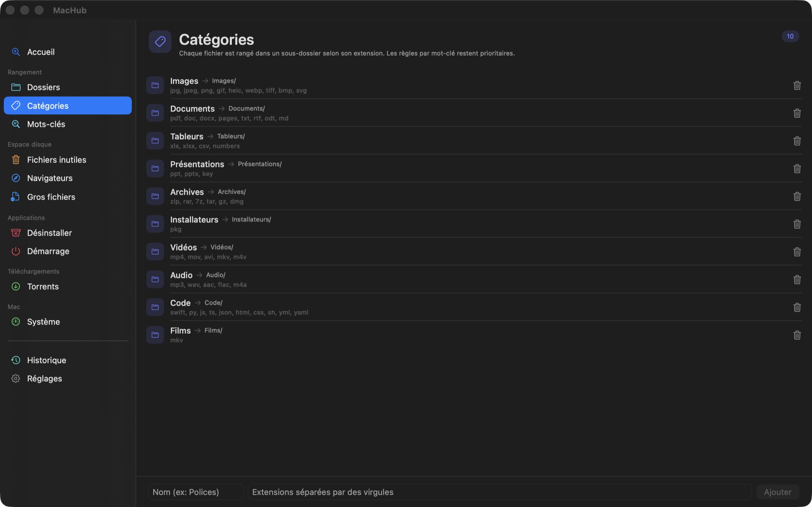Open Désinstaller in the sidebar
Screen dimensions: 812x507
(68, 233)
